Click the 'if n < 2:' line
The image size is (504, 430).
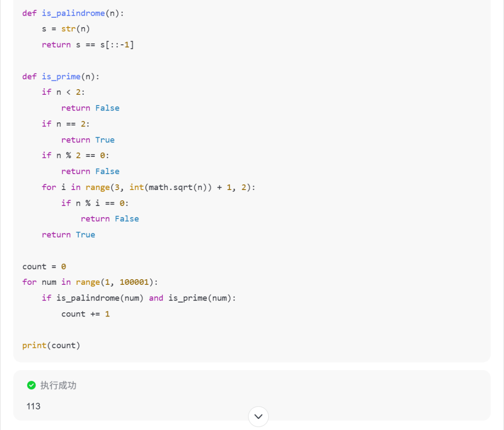[x=63, y=92]
